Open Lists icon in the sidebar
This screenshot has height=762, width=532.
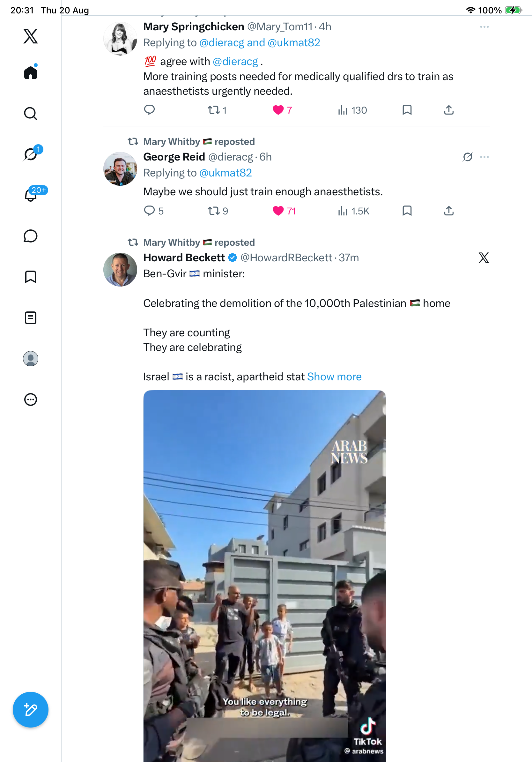pyautogui.click(x=31, y=318)
